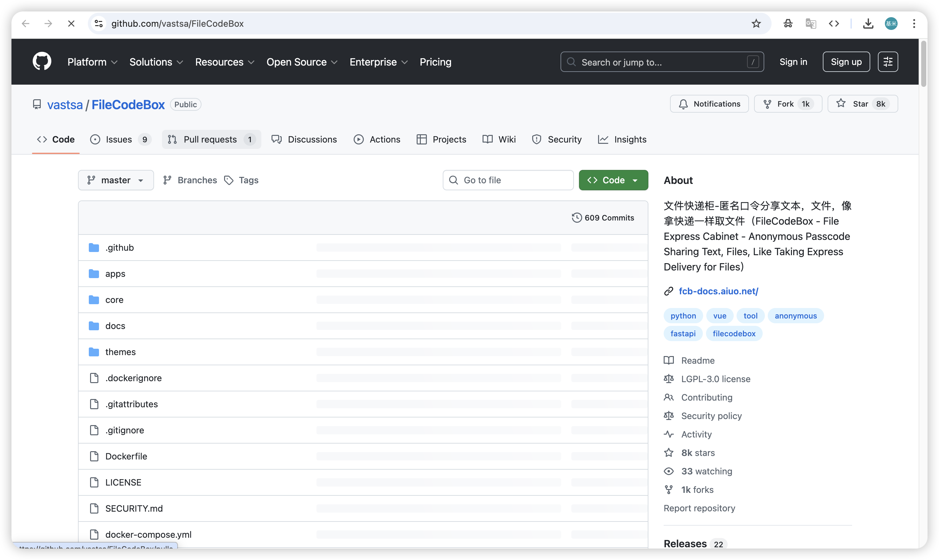The height and width of the screenshot is (560, 939).
Task: Click the GitHub Octocat logo
Action: (42, 61)
